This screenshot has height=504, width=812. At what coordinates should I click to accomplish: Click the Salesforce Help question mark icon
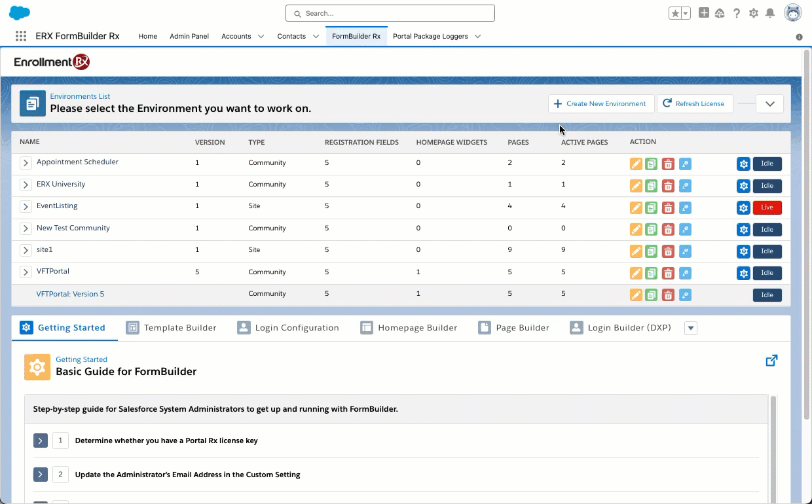pos(737,13)
